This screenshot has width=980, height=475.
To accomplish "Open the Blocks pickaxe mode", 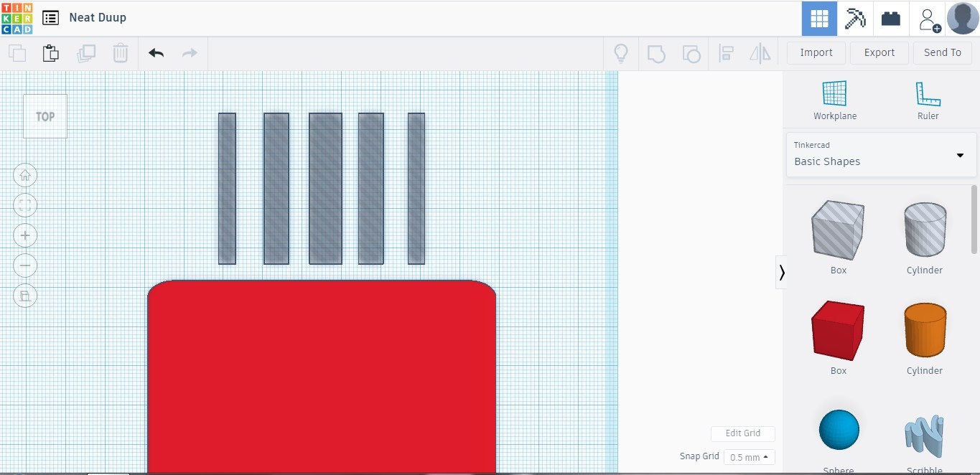I will tap(855, 19).
